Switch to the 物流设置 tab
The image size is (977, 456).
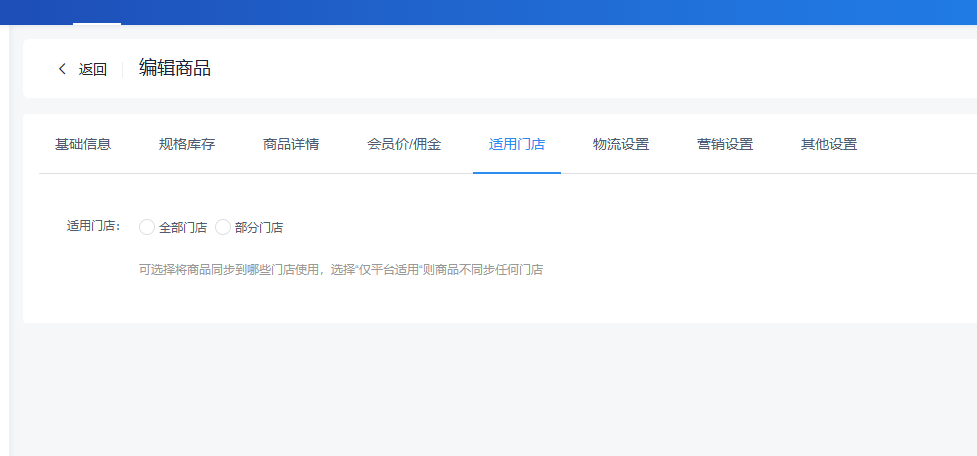click(x=621, y=144)
